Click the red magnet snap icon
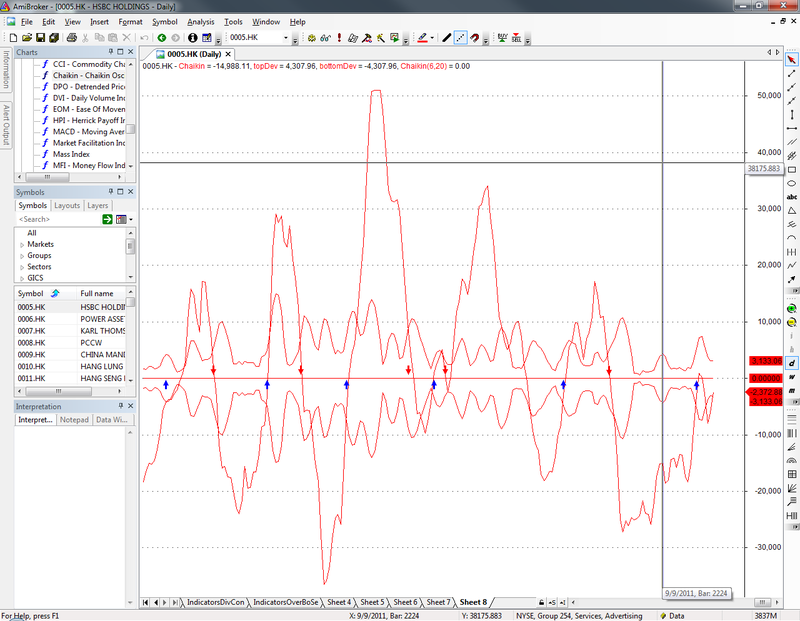This screenshot has height=621, width=800. click(474, 38)
